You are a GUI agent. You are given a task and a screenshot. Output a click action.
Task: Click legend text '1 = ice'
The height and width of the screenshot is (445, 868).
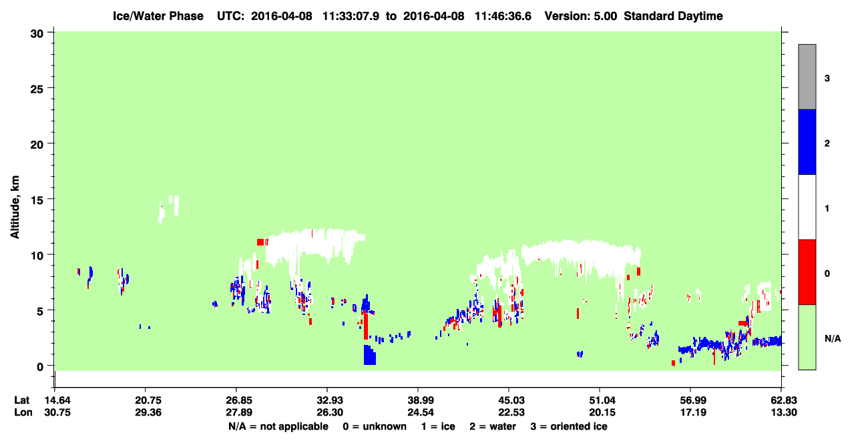438,426
